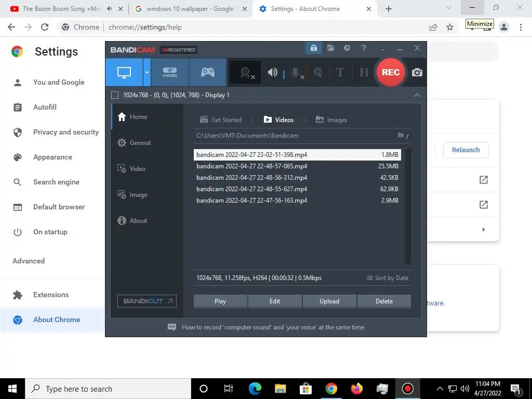Image resolution: width=532 pixels, height=399 pixels.
Task: Click the pause recording icon
Action: (364, 72)
